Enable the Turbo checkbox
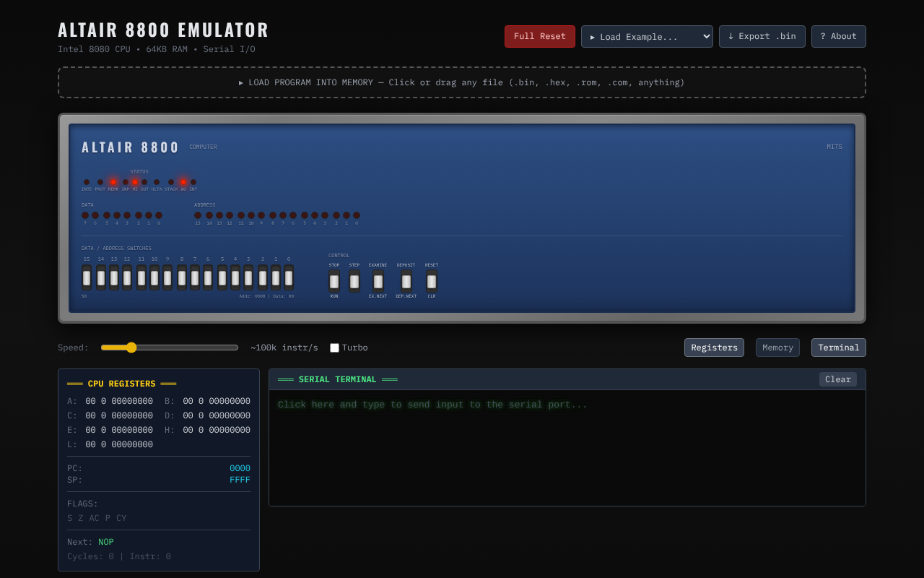Viewport: 924px width, 578px height. click(x=334, y=348)
